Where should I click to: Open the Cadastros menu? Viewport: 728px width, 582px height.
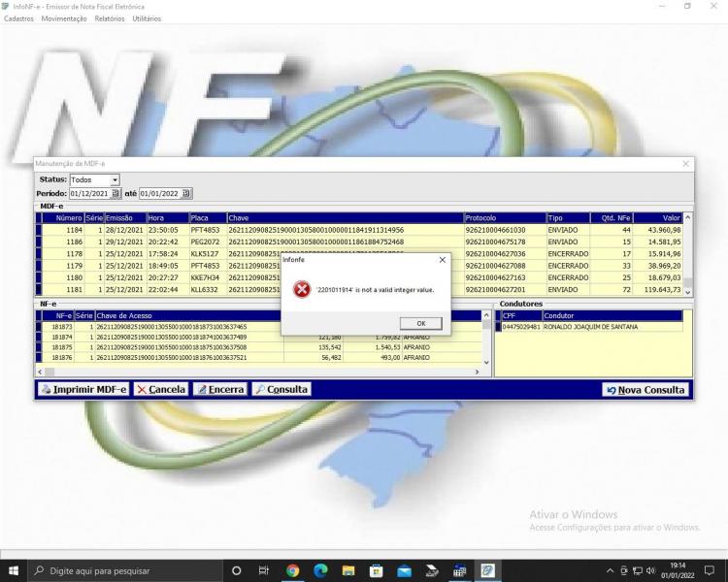[x=19, y=18]
